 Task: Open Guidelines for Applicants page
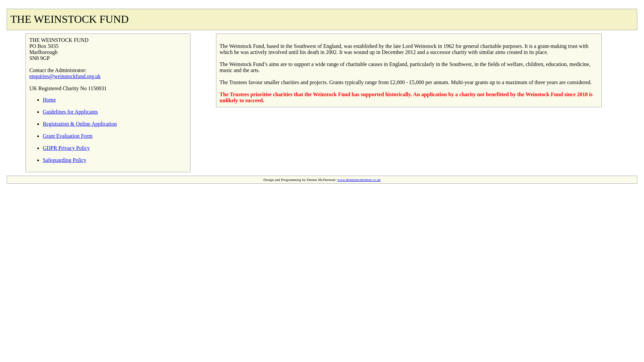(70, 112)
